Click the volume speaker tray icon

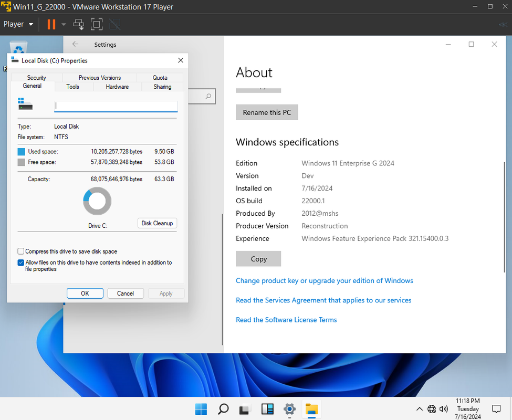coord(443,409)
